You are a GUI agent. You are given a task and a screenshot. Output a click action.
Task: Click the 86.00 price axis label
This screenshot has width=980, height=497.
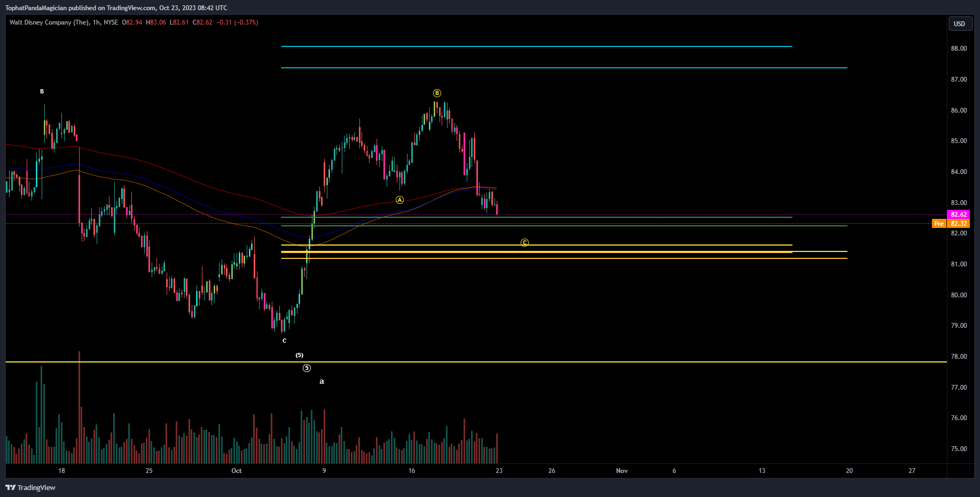pyautogui.click(x=959, y=111)
